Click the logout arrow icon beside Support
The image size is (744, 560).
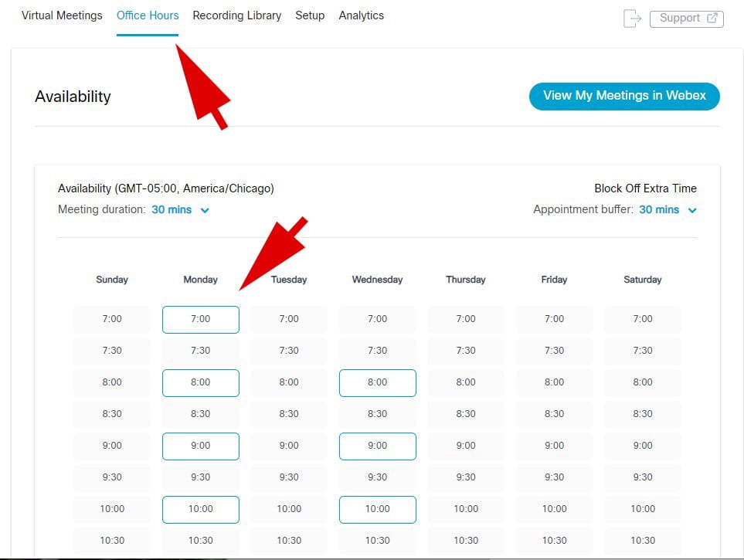click(x=632, y=19)
